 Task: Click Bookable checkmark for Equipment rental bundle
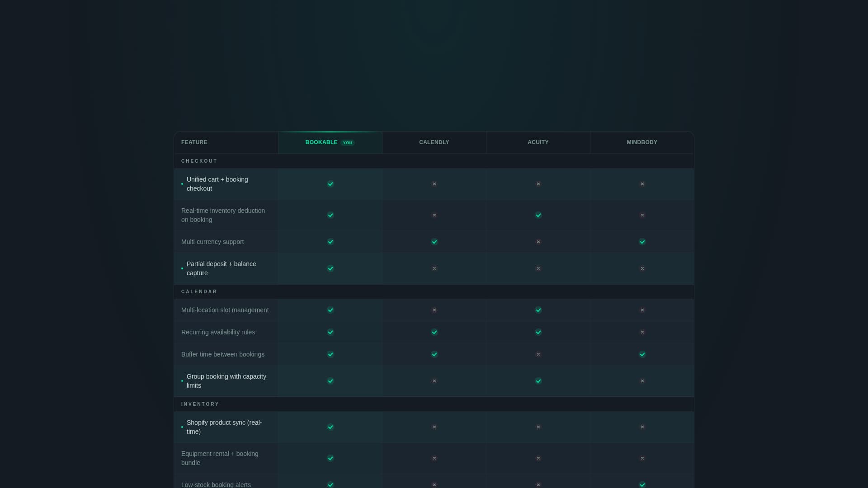[x=330, y=458]
